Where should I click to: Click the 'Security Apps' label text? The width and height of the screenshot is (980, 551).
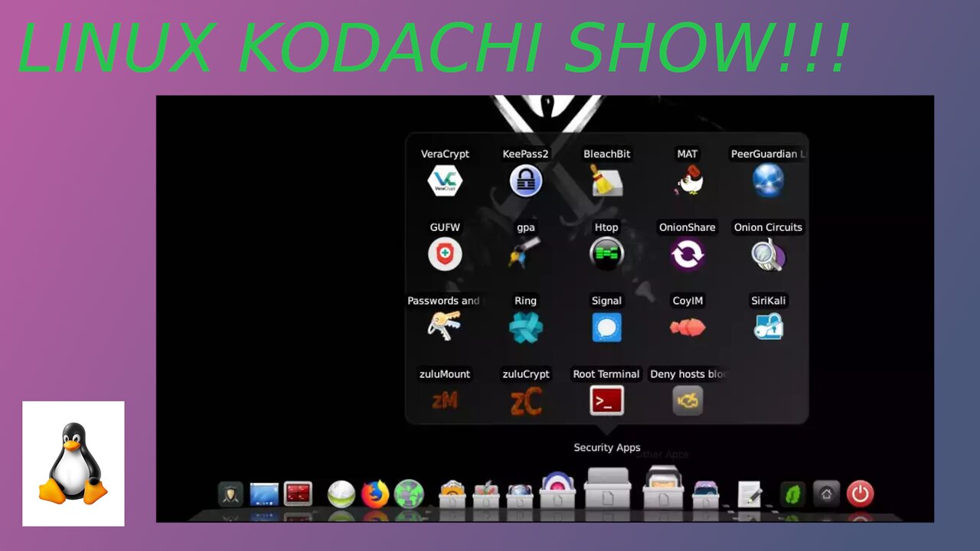pos(607,448)
